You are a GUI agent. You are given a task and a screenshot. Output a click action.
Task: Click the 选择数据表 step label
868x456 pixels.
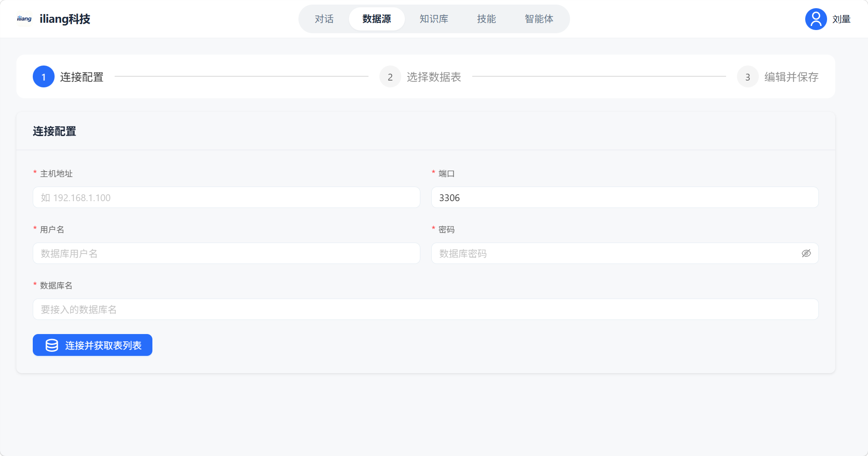(x=434, y=77)
